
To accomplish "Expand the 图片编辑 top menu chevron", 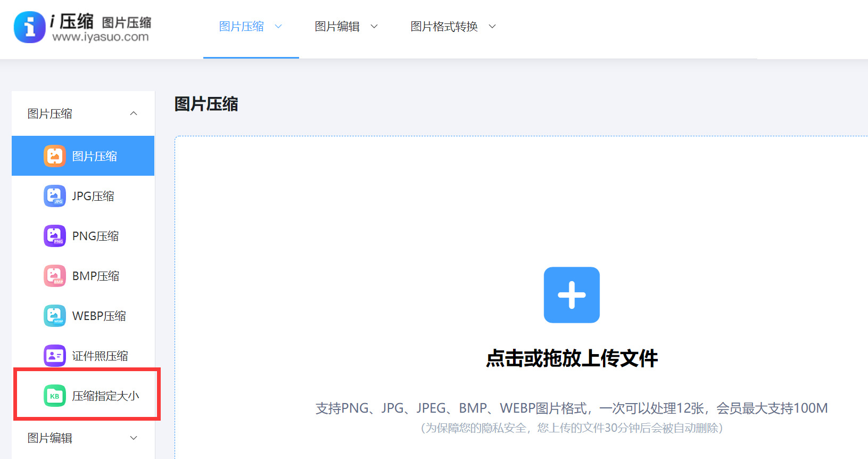I will (374, 27).
